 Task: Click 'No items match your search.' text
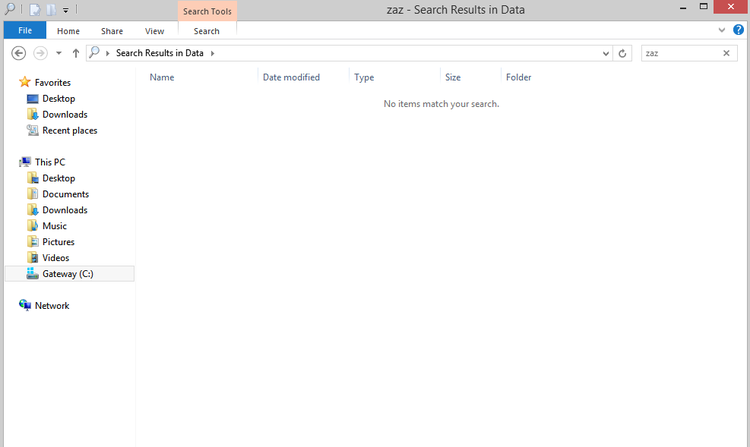[x=441, y=104]
